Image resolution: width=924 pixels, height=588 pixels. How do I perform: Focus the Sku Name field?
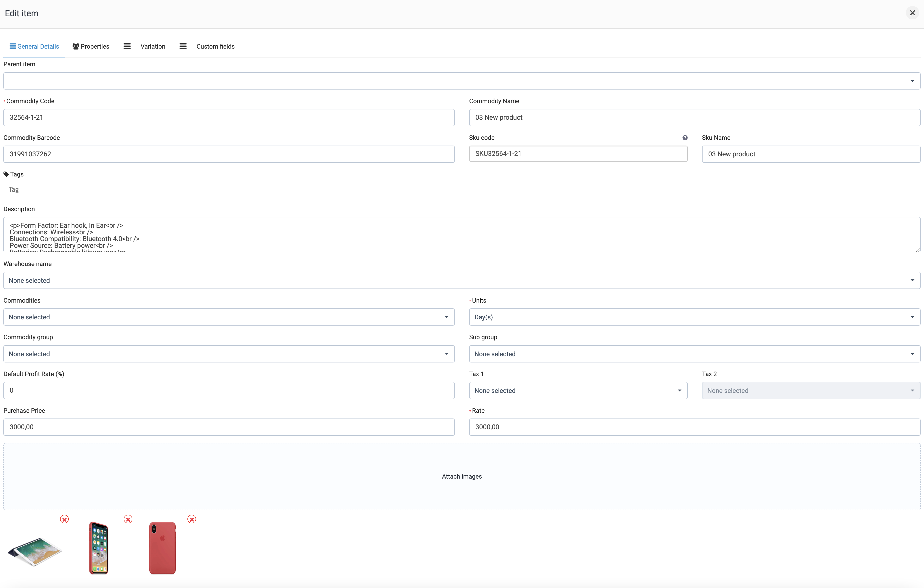click(x=811, y=154)
